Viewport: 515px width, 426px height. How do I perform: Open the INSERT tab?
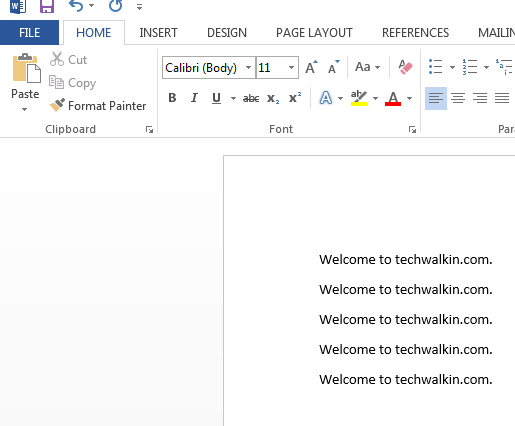click(158, 33)
